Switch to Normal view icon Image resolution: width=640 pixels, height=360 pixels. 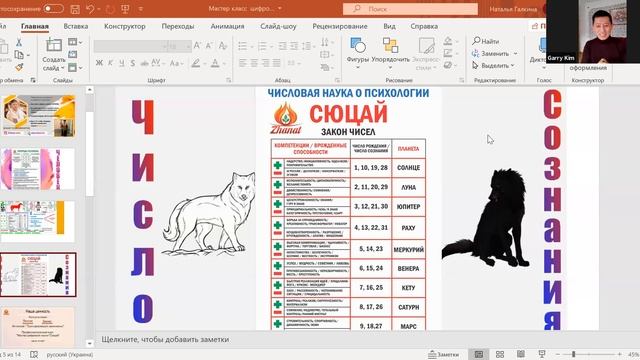point(479,354)
